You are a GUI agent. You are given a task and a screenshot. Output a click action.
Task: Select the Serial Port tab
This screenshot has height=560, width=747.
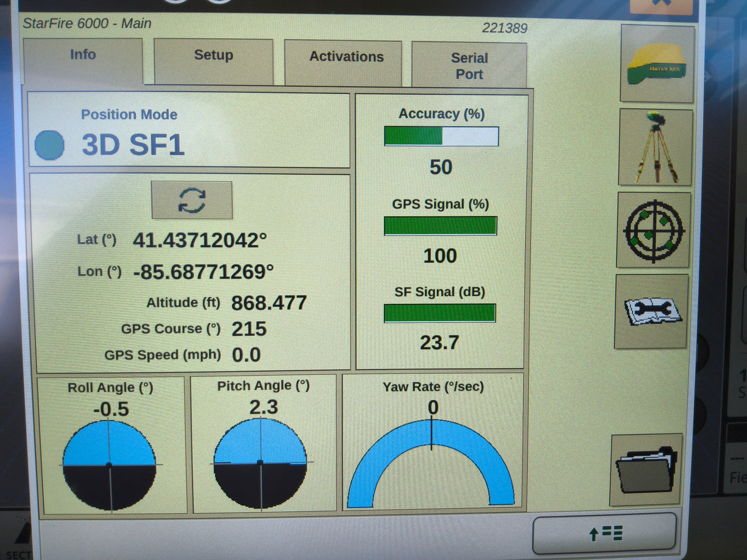coord(469,65)
